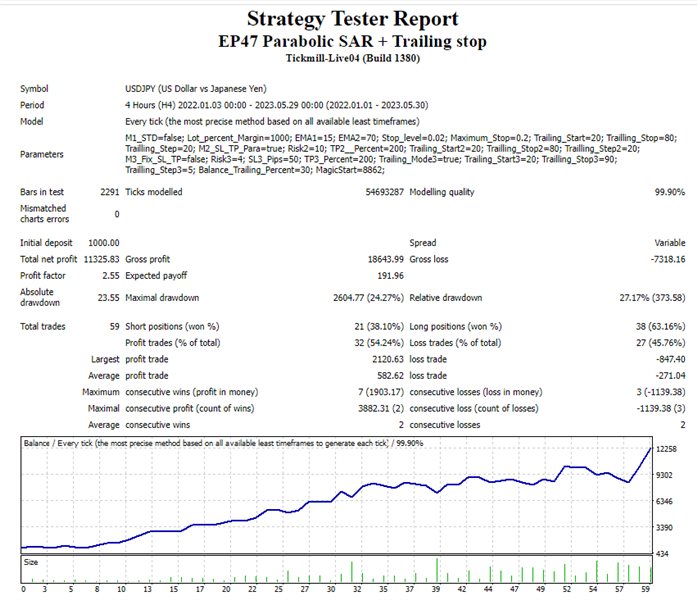Click the Relative drawdown value 27.17% (373.58)
The width and height of the screenshot is (697, 600).
[x=652, y=298]
